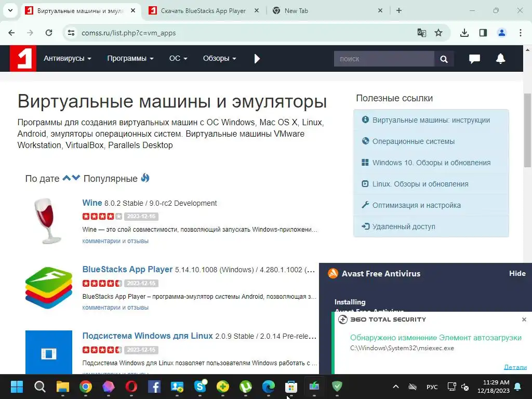Open the Wine program link
Viewport: 532px width, 399px height.
coord(92,203)
